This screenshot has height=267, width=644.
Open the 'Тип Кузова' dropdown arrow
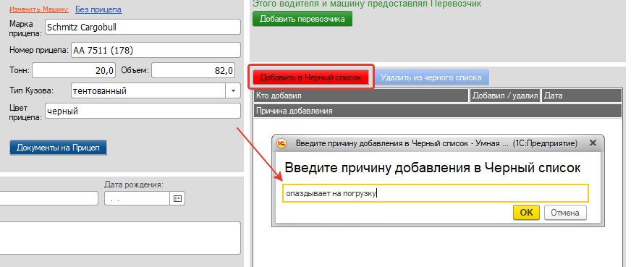point(233,90)
